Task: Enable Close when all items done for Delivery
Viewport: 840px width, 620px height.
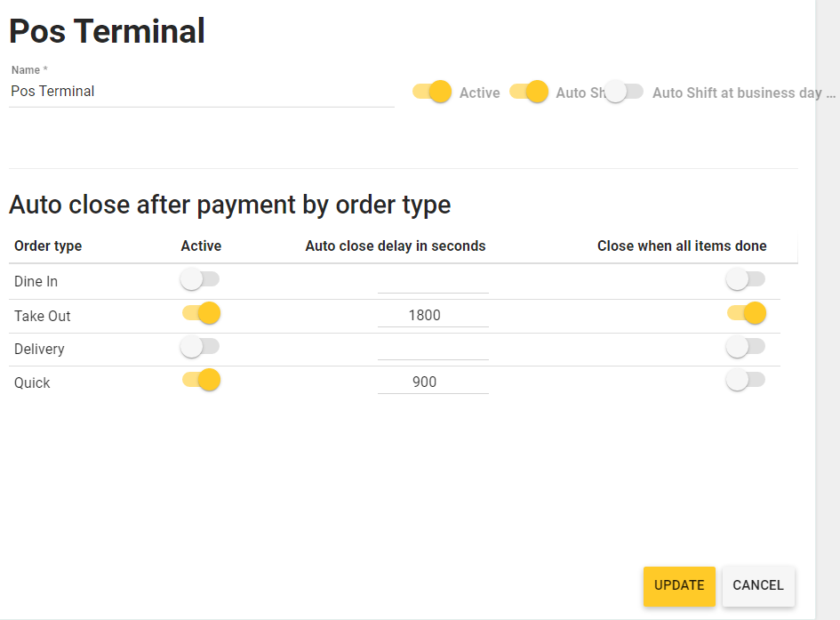Action: (x=745, y=347)
